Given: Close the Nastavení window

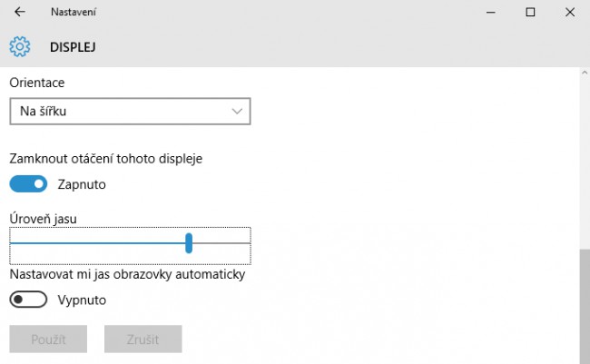Looking at the screenshot, I should (570, 13).
